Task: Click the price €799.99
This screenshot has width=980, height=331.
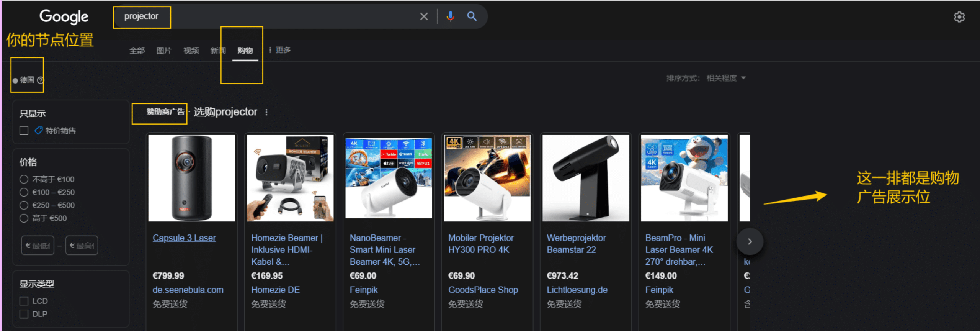Action: point(168,276)
